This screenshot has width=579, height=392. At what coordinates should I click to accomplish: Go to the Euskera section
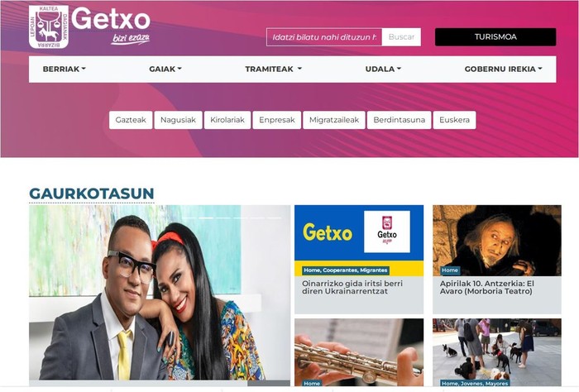point(455,120)
